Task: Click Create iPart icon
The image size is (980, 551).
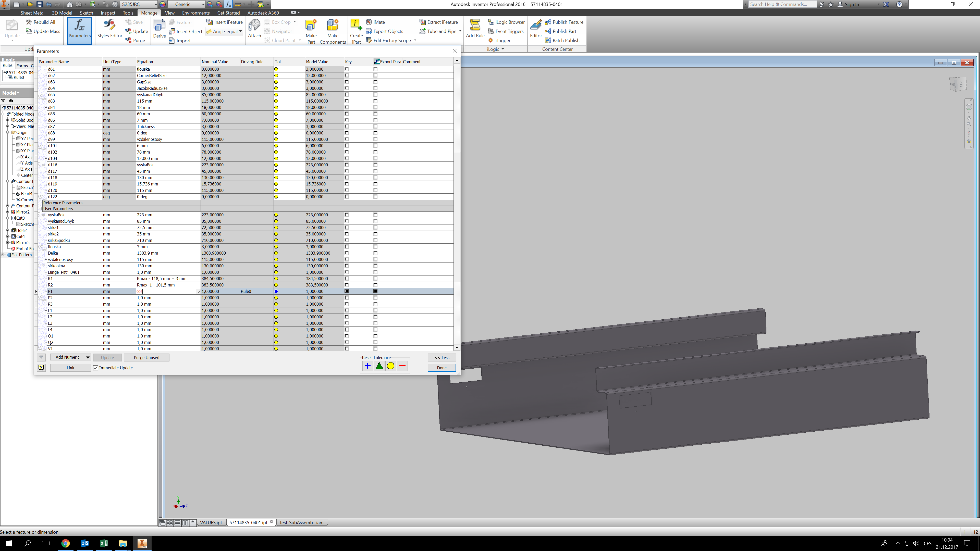Action: click(x=356, y=30)
